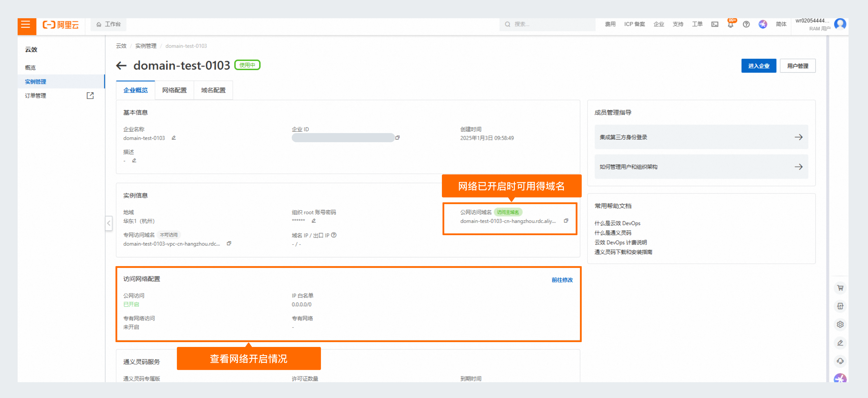868x398 pixels.
Task: Click the API debug icon in right rail
Action: point(840,306)
